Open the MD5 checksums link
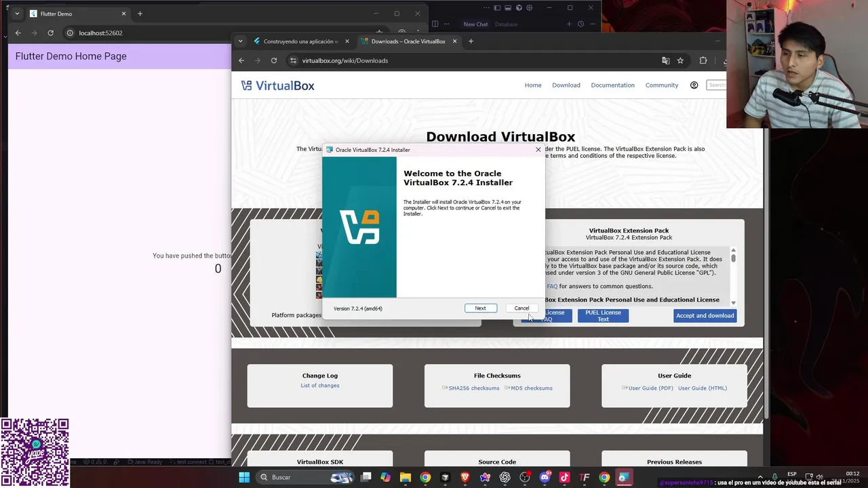Screen dimensions: 868x488 click(531, 388)
